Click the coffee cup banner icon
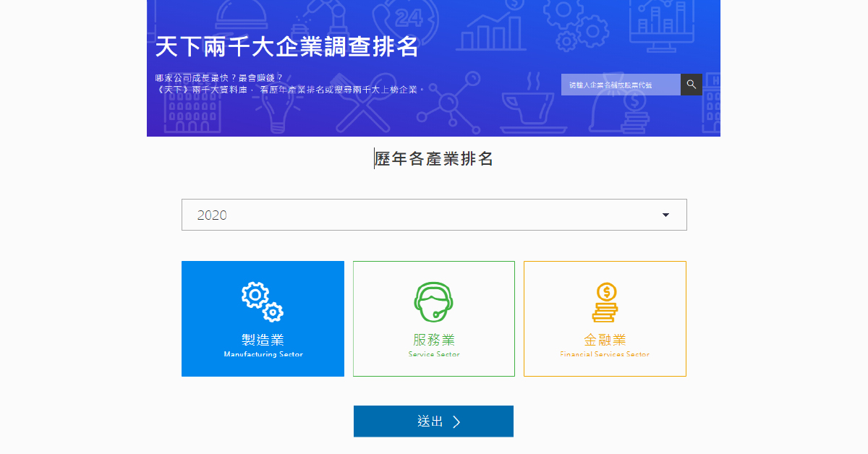Screen dimensions: 868x454 533,105
